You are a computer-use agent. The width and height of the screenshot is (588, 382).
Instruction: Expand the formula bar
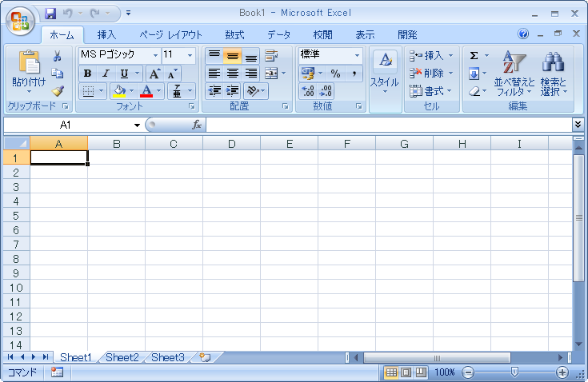click(x=578, y=125)
